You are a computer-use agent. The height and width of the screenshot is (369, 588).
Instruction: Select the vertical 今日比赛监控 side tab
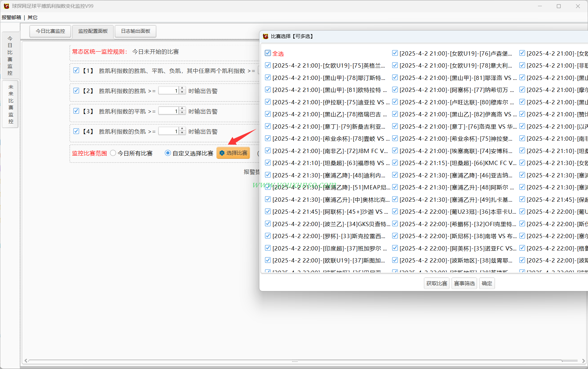pyautogui.click(x=10, y=56)
